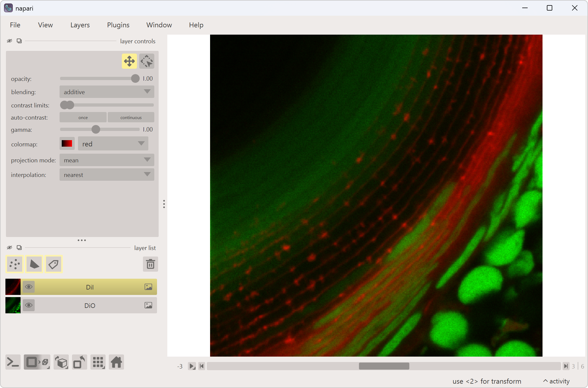Hide the layer list panel

[x=9, y=248]
